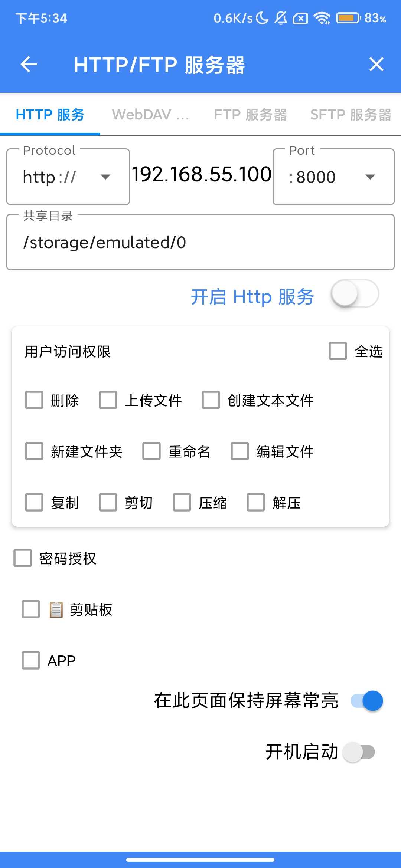Check the 全选 checkbox
The image size is (401, 868).
(338, 351)
